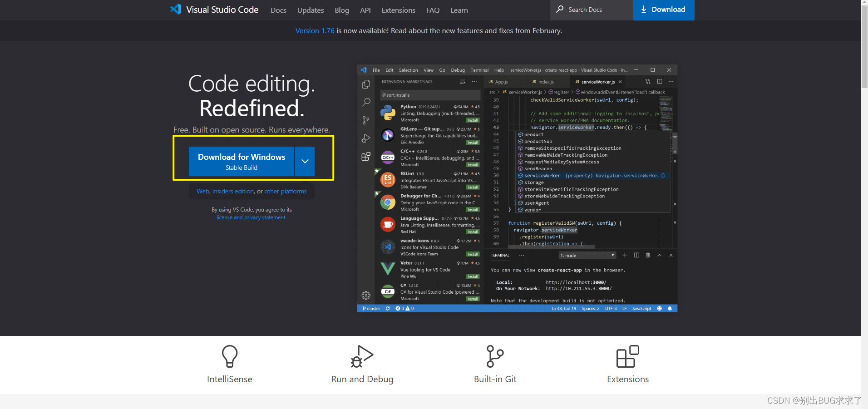The height and width of the screenshot is (409, 868).
Task: Click the IntelliSense lightbulb icon
Action: pyautogui.click(x=230, y=356)
